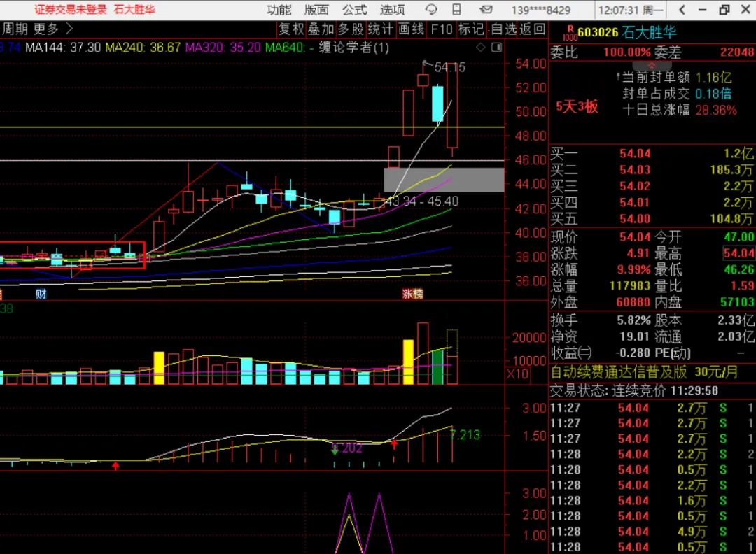The image size is (756, 554).
Task: Click the 买一 bid price row
Action: (652, 154)
